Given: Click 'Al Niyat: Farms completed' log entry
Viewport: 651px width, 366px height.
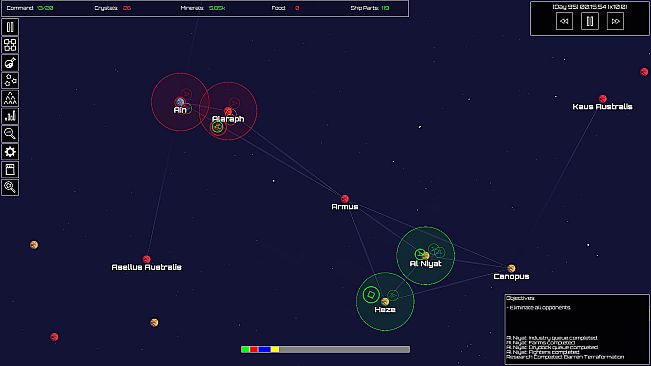Looking at the screenshot, I should click(541, 342).
